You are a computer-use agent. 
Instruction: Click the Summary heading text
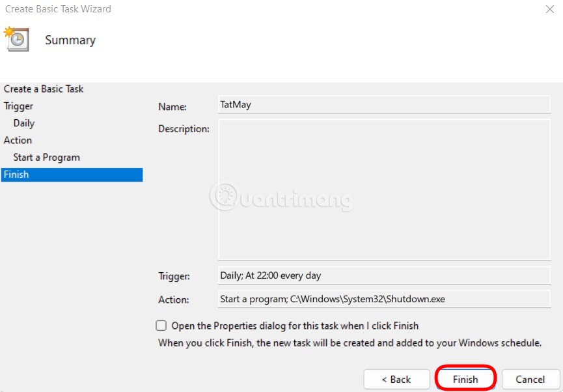[70, 40]
